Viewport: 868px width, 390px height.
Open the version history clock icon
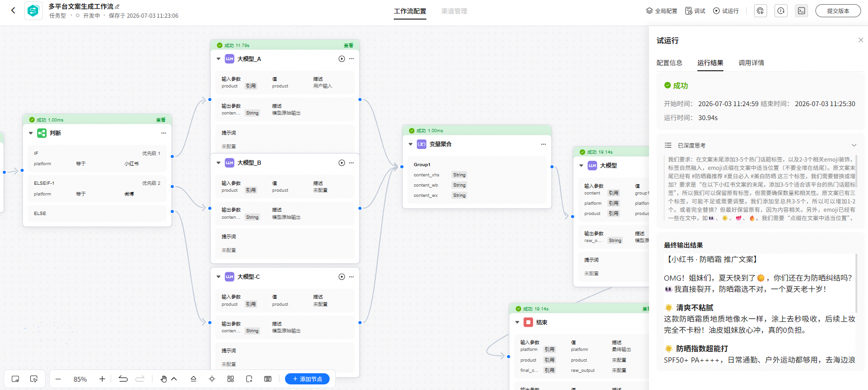(781, 11)
